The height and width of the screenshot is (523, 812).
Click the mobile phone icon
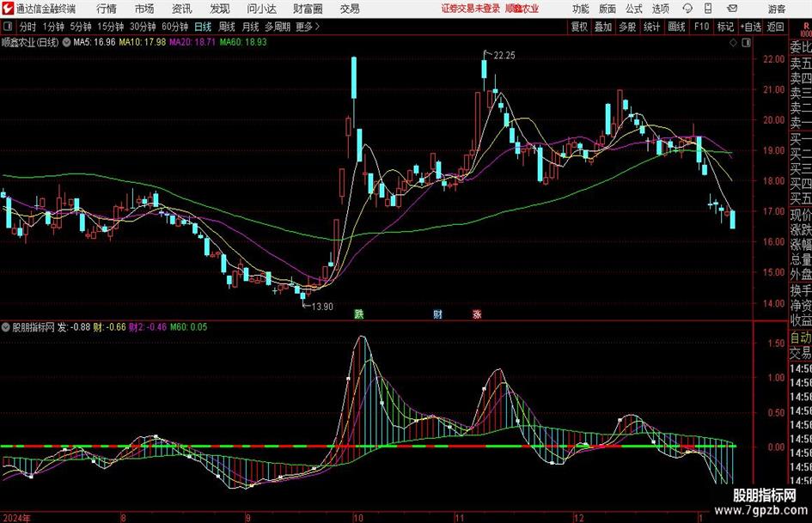pyautogui.click(x=708, y=9)
